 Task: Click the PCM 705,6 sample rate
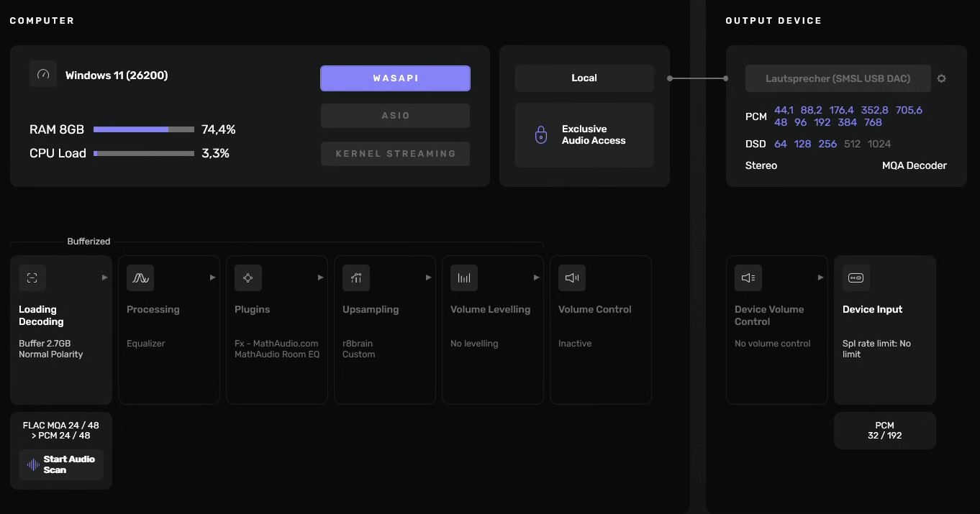click(909, 110)
